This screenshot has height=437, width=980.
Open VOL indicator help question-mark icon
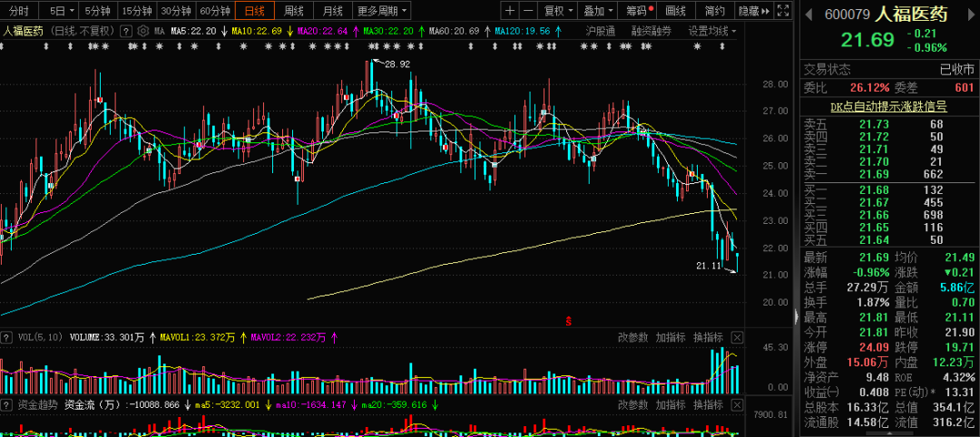tap(7, 338)
